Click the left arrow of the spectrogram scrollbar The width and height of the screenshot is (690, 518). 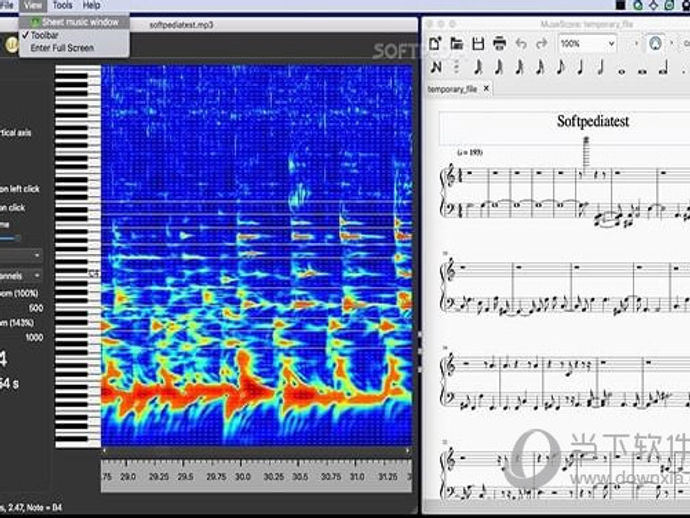(104, 451)
